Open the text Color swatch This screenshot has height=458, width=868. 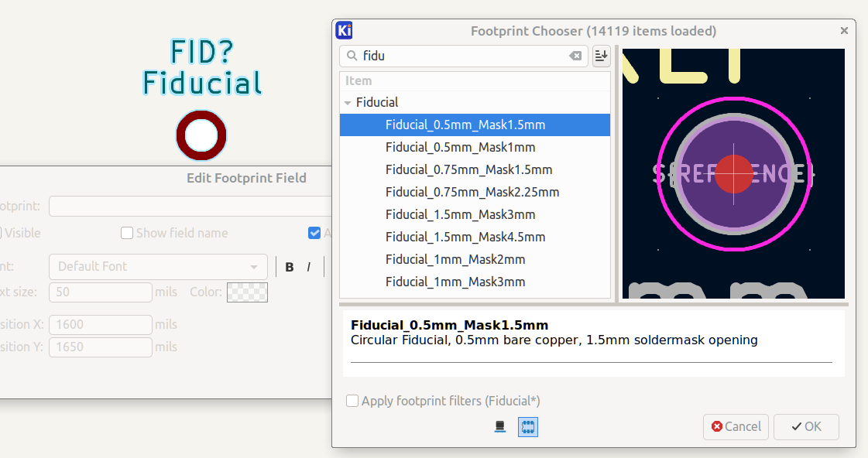247,292
